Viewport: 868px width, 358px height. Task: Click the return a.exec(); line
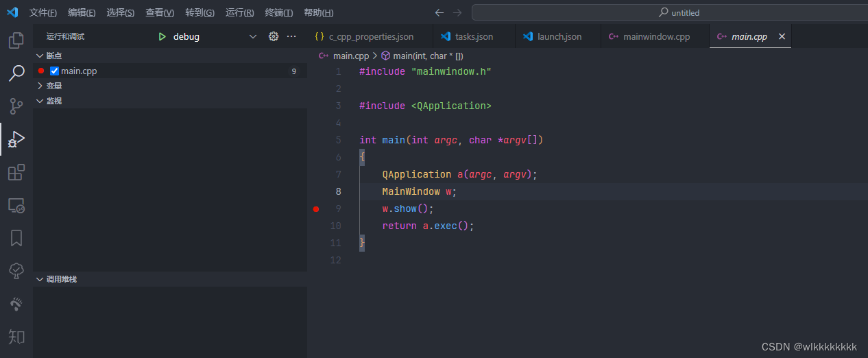pyautogui.click(x=428, y=226)
